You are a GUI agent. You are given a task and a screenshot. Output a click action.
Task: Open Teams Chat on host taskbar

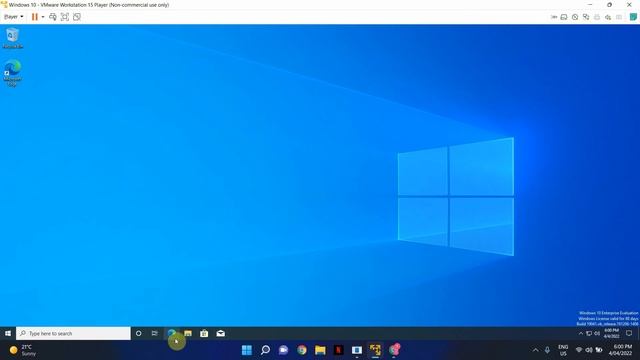click(283, 350)
